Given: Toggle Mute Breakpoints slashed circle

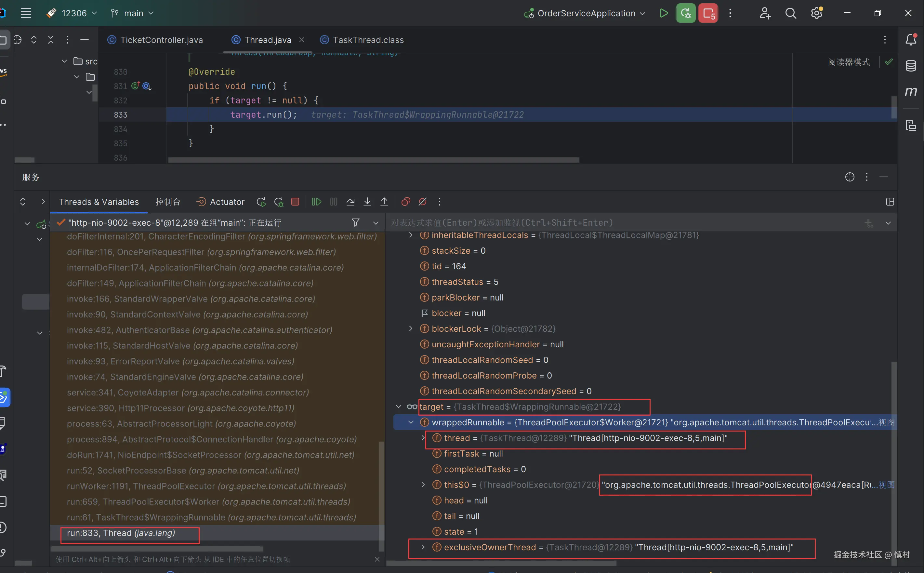Looking at the screenshot, I should [x=422, y=202].
